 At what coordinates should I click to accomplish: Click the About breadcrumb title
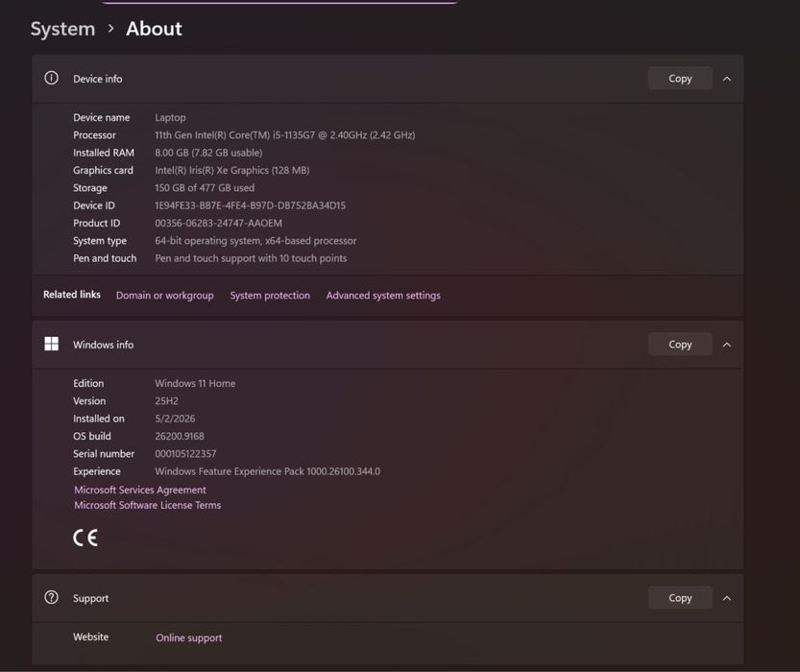click(x=154, y=29)
